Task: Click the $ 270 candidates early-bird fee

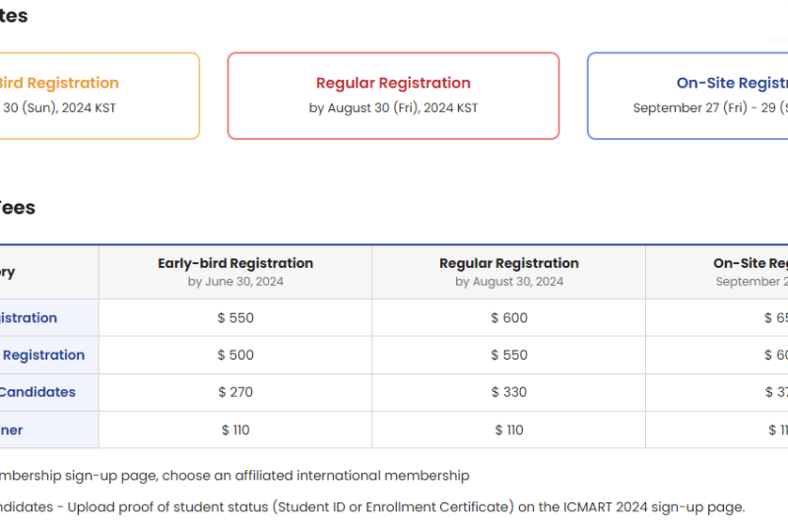Action: 235,392
